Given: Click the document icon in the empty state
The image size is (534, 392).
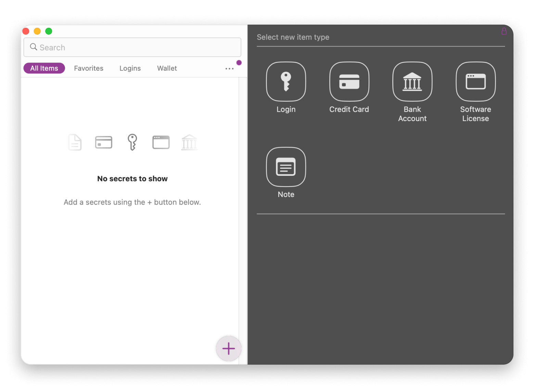Looking at the screenshot, I should [75, 142].
